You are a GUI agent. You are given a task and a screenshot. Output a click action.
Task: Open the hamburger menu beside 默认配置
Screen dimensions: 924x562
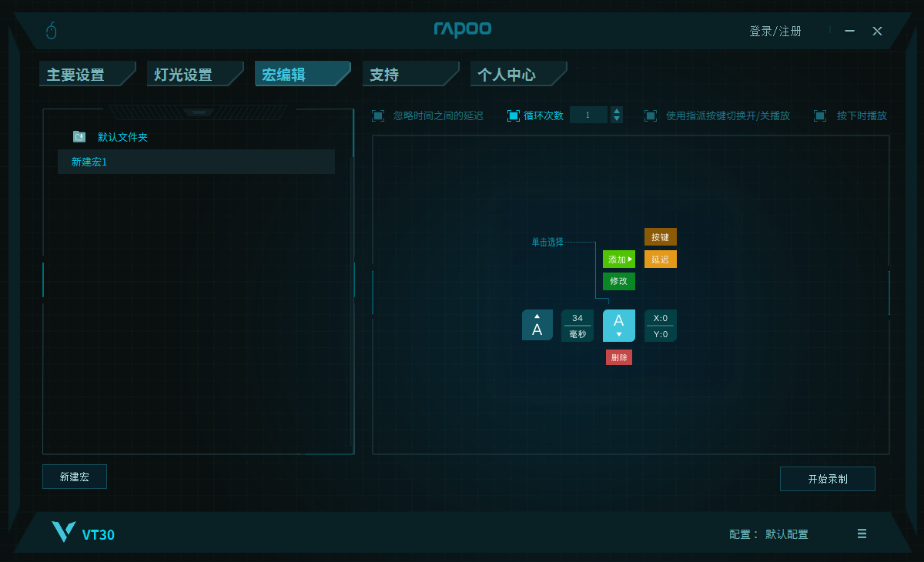pyautogui.click(x=862, y=534)
